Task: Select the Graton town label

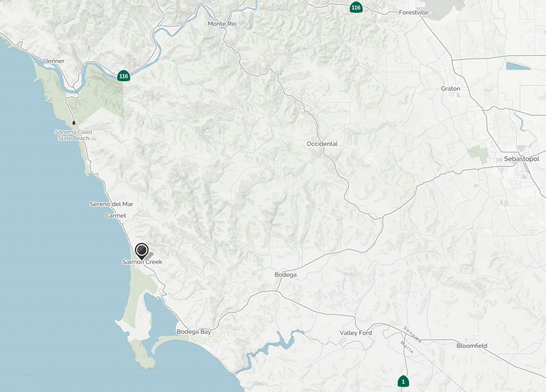Action: 450,89
